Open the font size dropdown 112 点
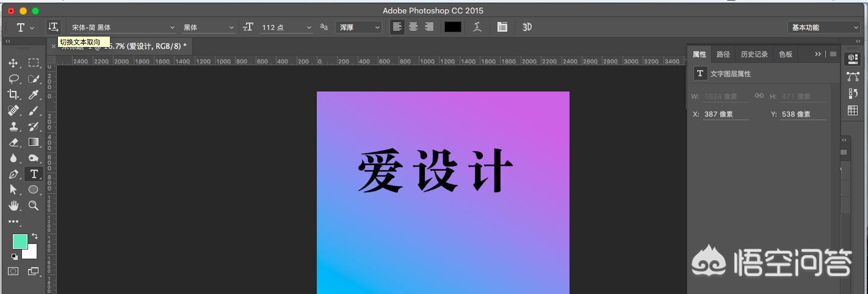868x294 pixels. point(286,27)
